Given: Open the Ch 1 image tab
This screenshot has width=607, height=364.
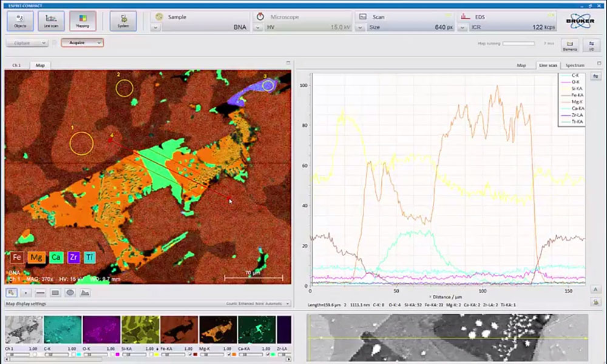Looking at the screenshot, I should coord(17,65).
